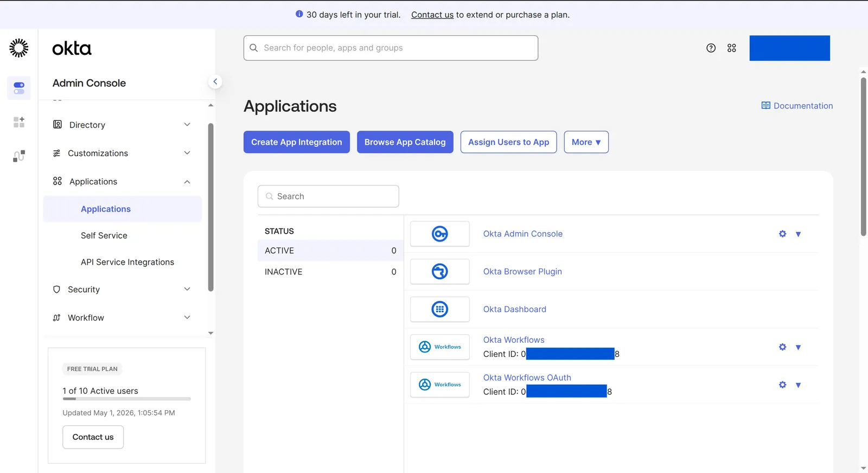Open gear settings for Okta Admin Console

(x=782, y=234)
